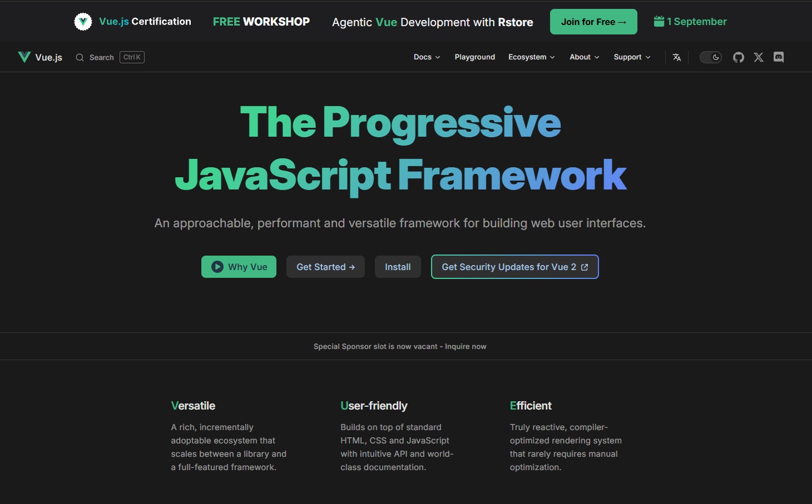Click the approachable, performant tagline text
The image size is (812, 504).
click(400, 223)
